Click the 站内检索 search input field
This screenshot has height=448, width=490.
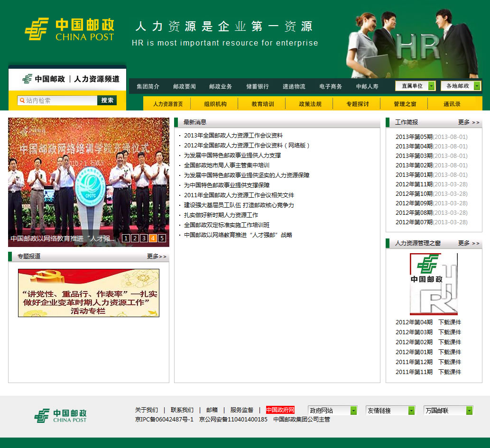[x=57, y=101]
